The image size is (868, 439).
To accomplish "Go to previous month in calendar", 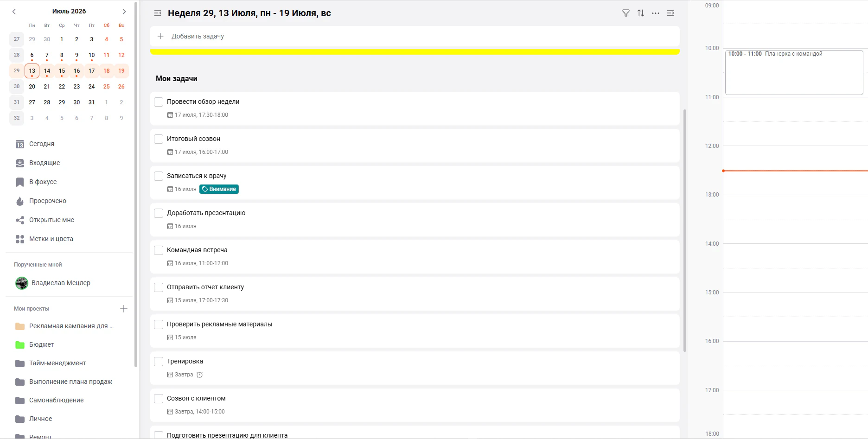I will 14,12.
